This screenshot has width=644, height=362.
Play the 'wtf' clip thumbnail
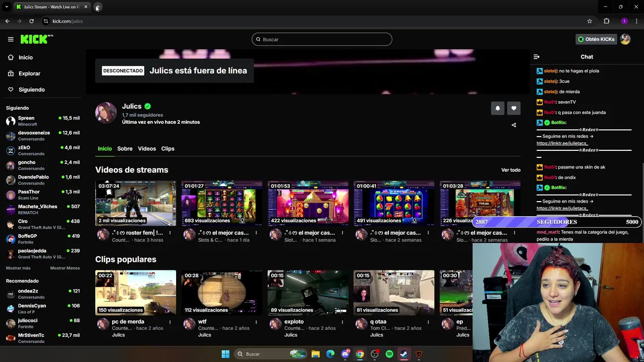pyautogui.click(x=222, y=293)
